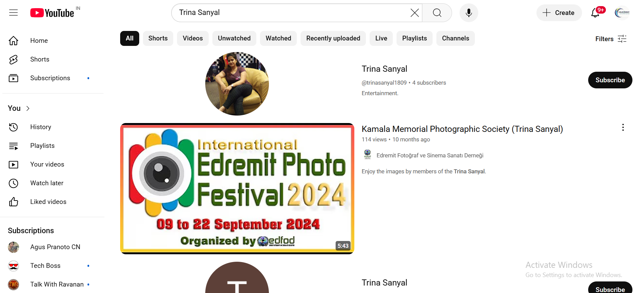The height and width of the screenshot is (293, 644).
Task: Expand the You section
Action: pos(19,108)
